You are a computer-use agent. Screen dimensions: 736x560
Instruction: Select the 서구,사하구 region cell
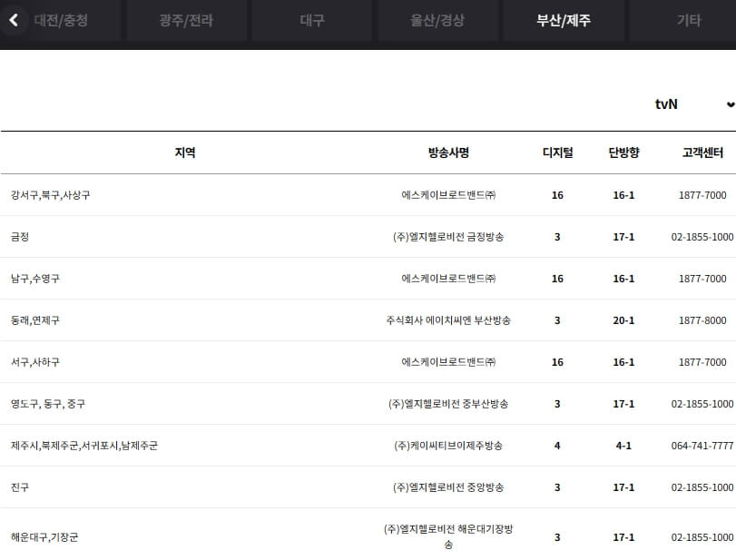tap(35, 362)
